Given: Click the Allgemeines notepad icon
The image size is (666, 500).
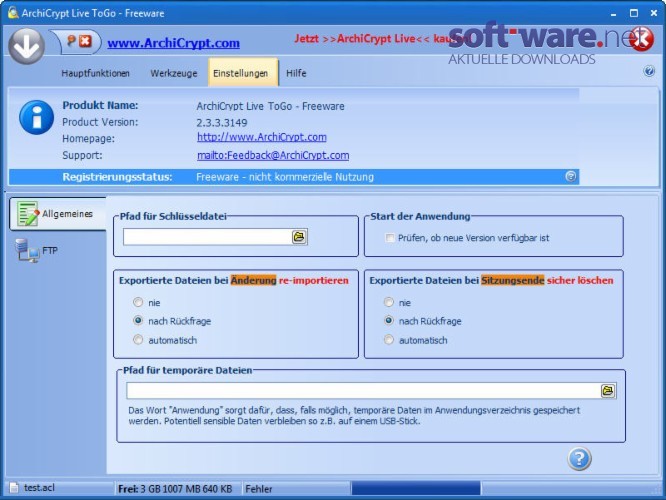Looking at the screenshot, I should pos(28,213).
